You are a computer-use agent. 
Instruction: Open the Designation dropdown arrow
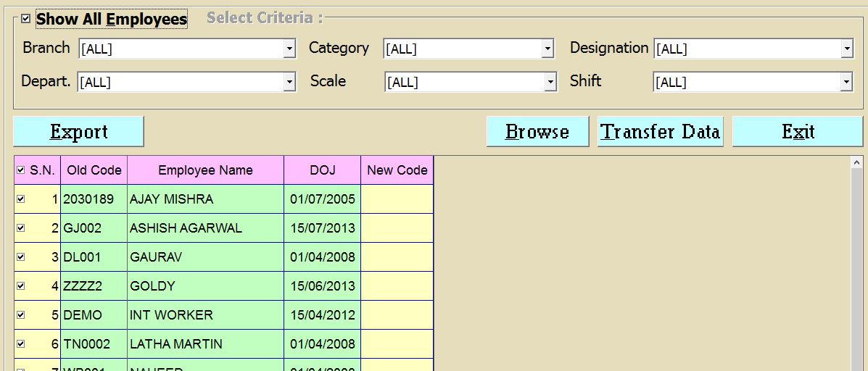[x=846, y=49]
